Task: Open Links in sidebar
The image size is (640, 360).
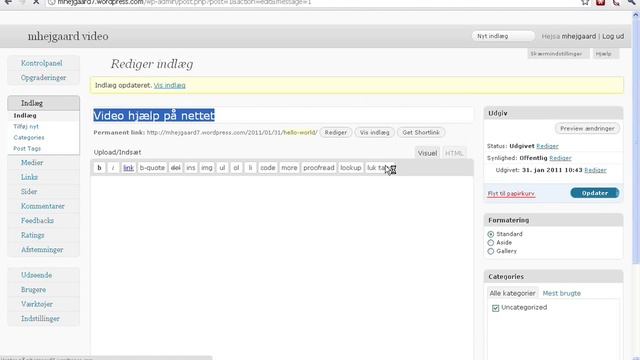Action: 29,177
